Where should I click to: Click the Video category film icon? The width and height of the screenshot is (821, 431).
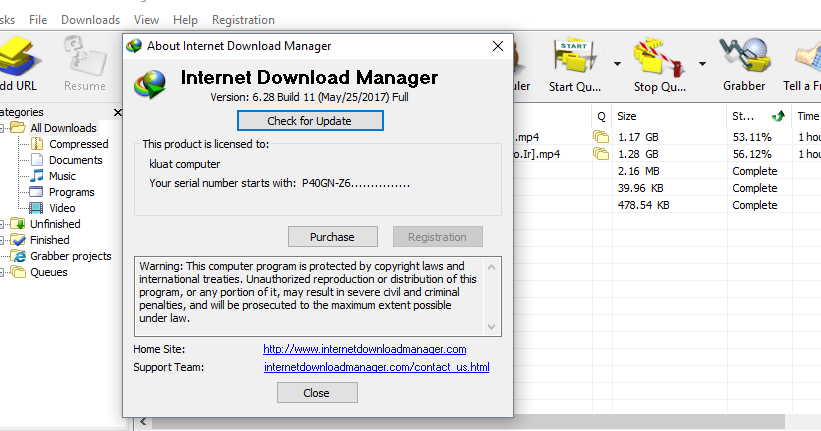36,208
